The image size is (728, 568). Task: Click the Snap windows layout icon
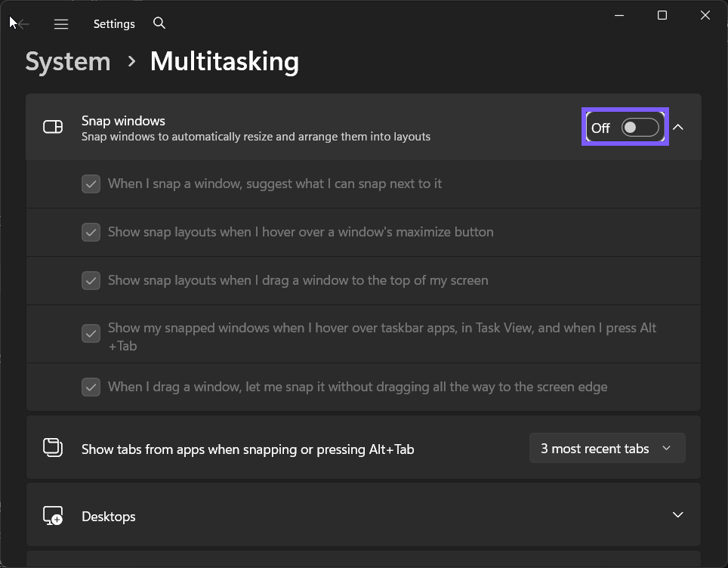53,127
